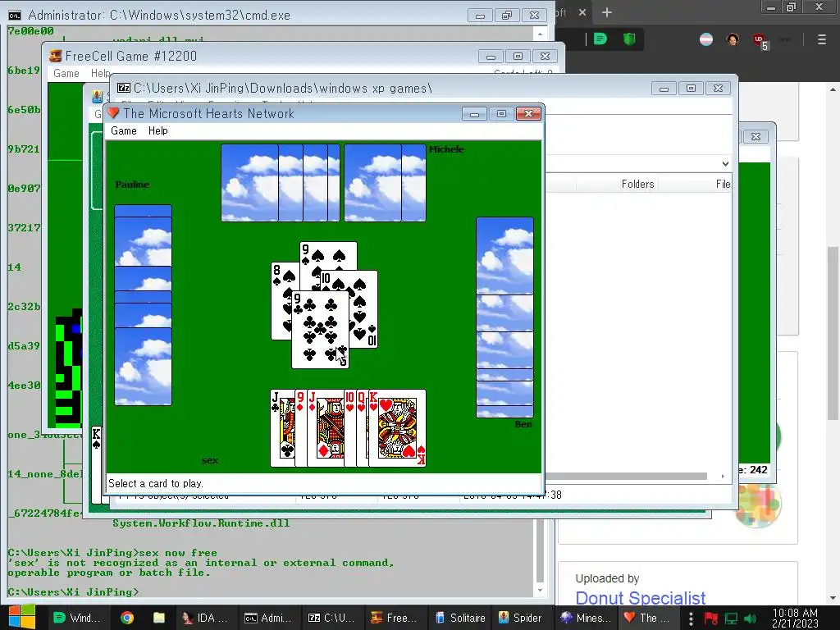
Task: Click cmd window scroll-down arrow
Action: pyautogui.click(x=540, y=591)
